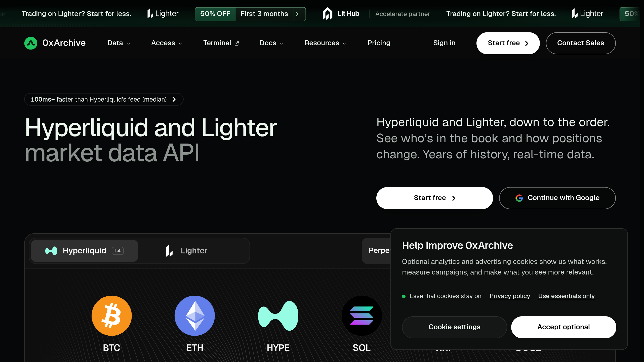
Task: Click the Lit Hub logo icon in banner
Action: 327,14
